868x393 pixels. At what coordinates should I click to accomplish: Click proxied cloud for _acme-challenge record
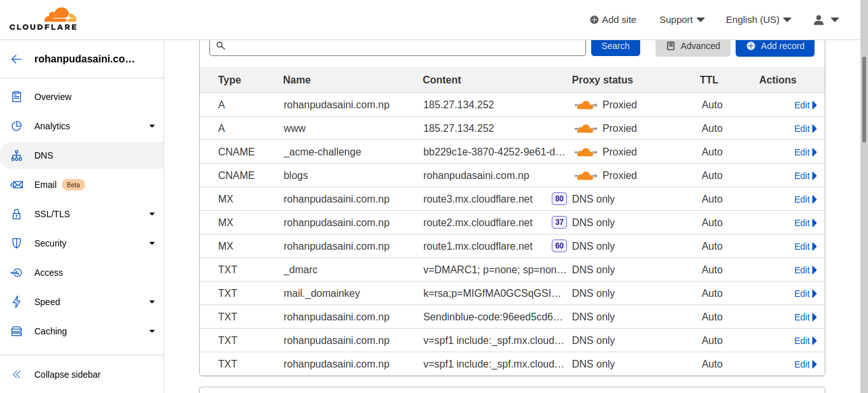(x=585, y=152)
